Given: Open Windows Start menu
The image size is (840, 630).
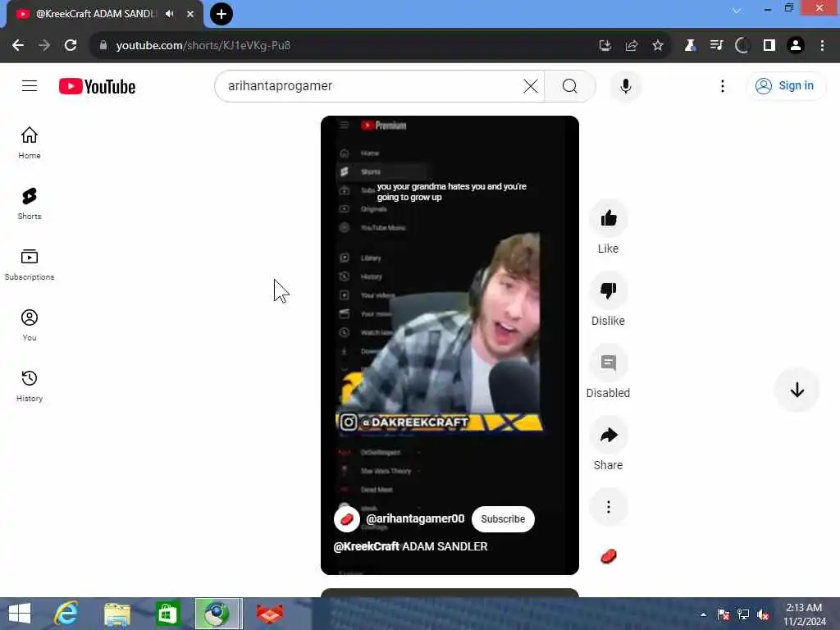Looking at the screenshot, I should (20, 614).
